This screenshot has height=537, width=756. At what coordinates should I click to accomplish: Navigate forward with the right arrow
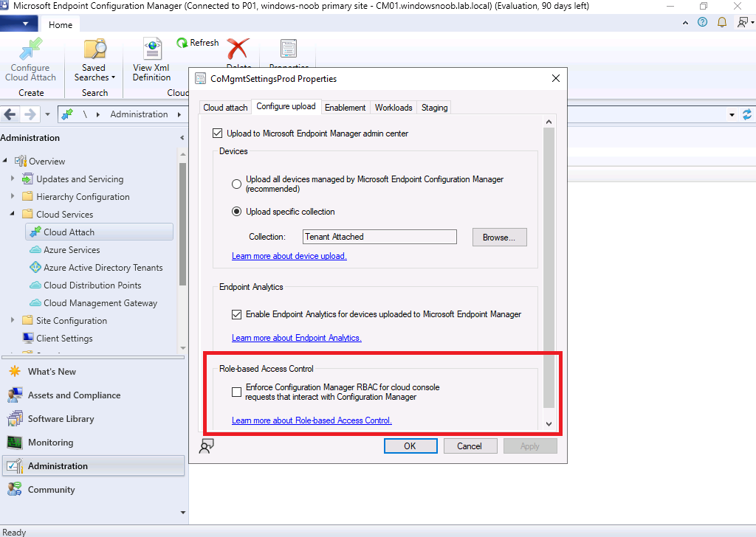(x=30, y=114)
